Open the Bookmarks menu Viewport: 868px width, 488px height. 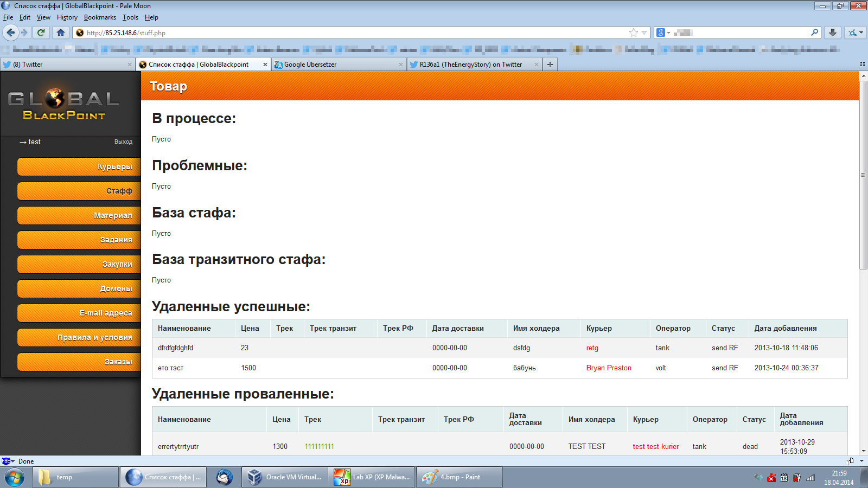(100, 17)
